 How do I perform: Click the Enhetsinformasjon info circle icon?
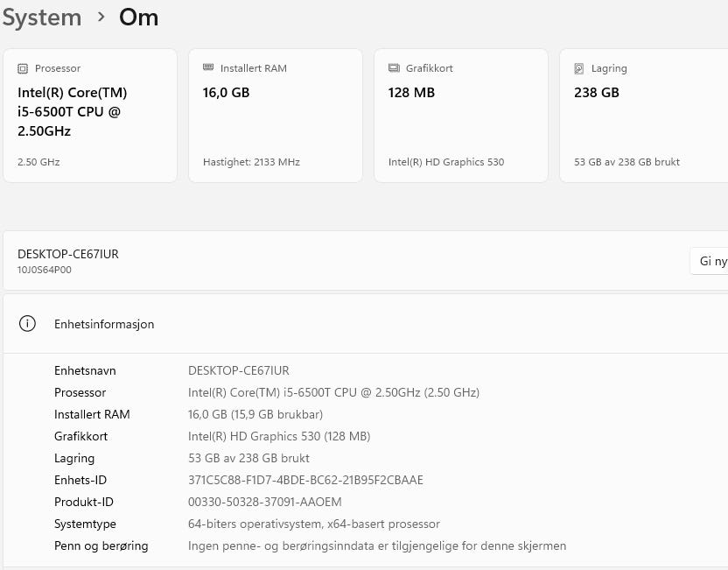coord(27,323)
